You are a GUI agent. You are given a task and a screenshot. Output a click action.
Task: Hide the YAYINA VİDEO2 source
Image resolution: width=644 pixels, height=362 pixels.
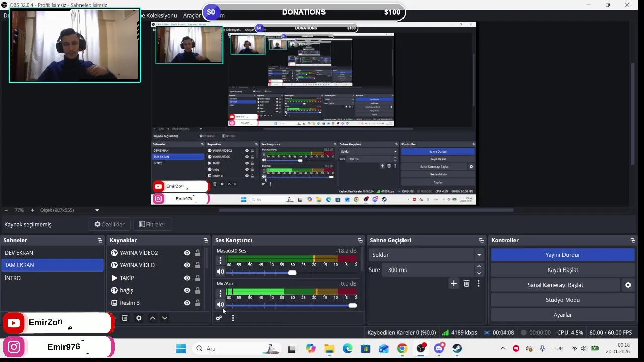point(187,253)
